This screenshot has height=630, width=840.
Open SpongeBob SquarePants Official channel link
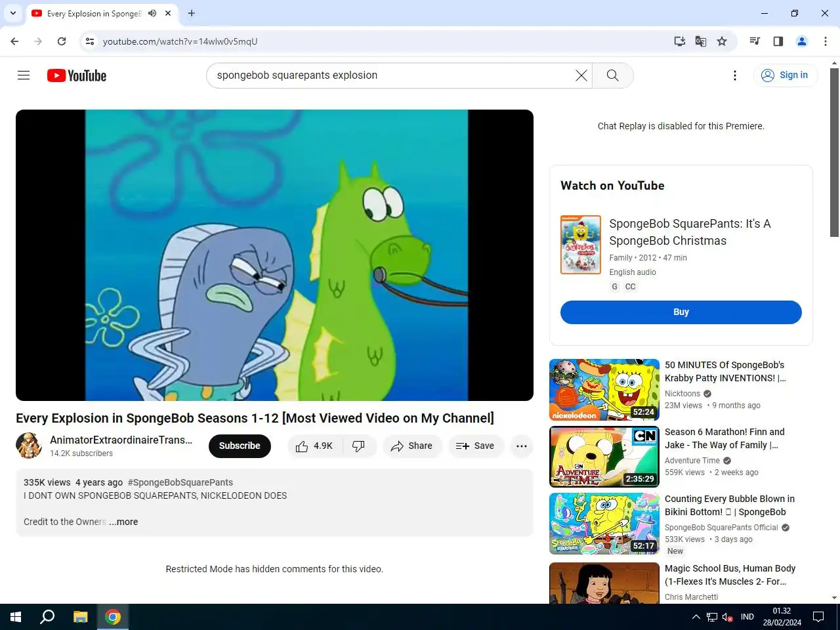(721, 528)
